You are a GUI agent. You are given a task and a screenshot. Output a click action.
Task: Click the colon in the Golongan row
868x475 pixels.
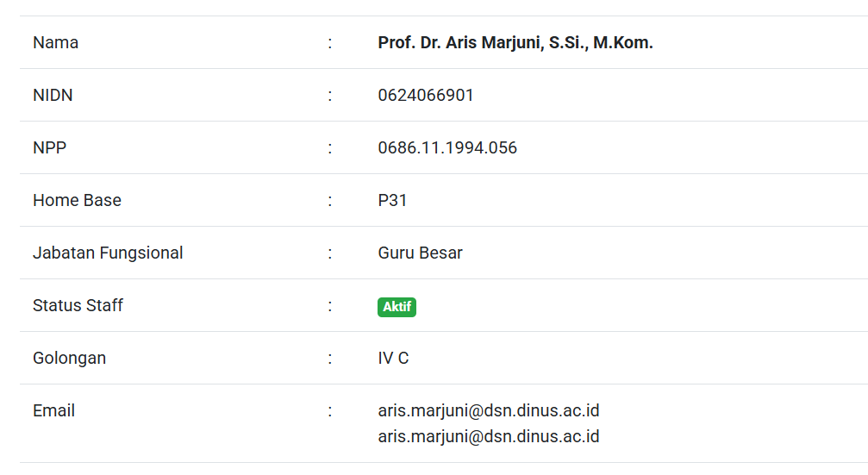[329, 358]
